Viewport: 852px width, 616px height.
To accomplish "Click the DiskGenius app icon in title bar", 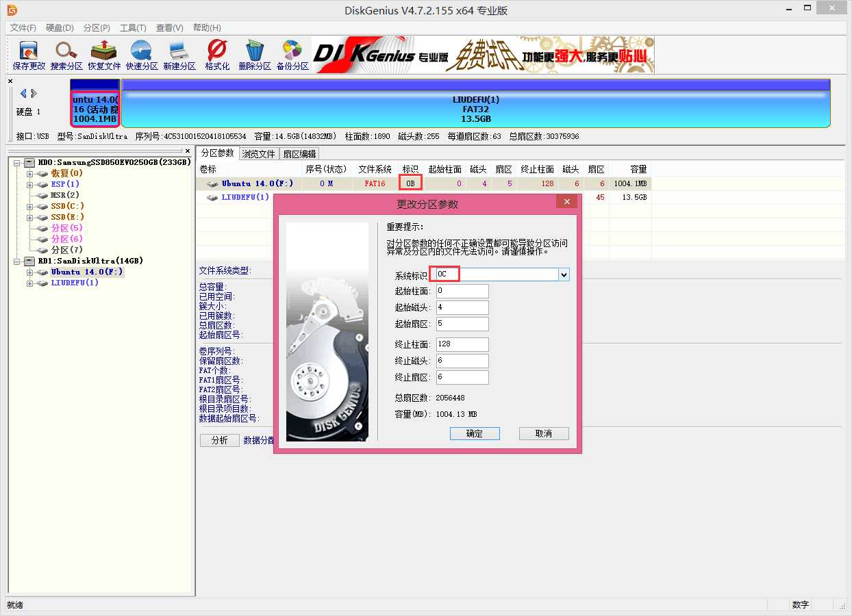I will pyautogui.click(x=12, y=10).
